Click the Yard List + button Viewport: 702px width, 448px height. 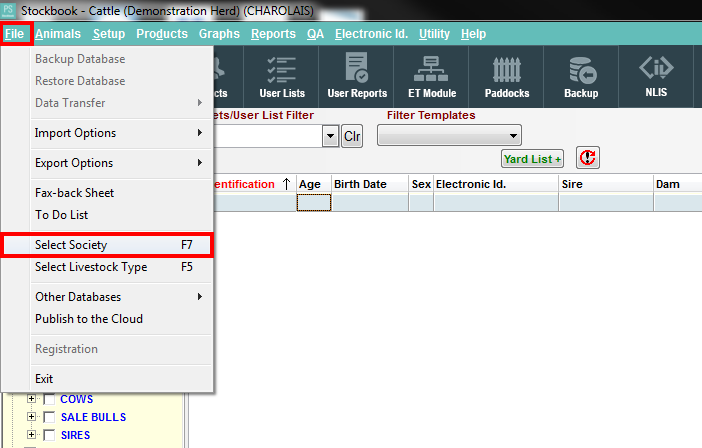pyautogui.click(x=532, y=159)
